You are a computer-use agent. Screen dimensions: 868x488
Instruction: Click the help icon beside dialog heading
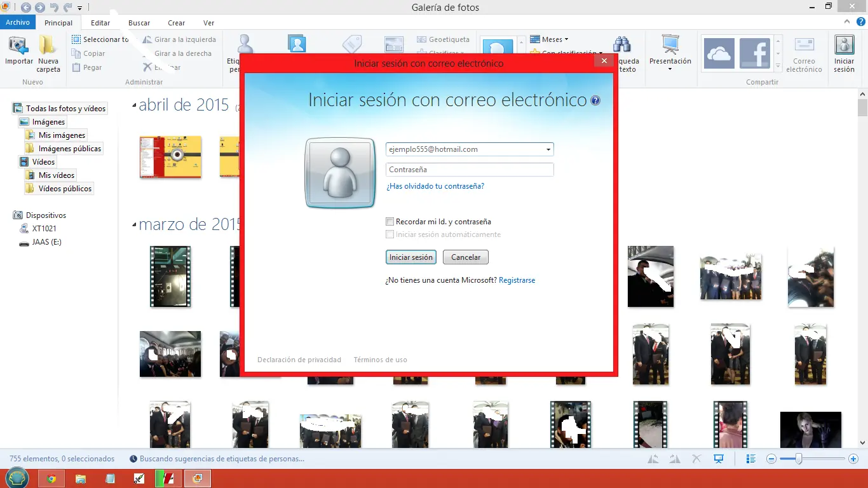tap(595, 100)
